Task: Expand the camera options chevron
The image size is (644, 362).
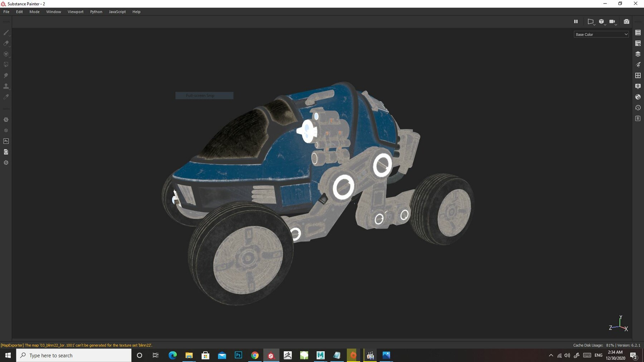Action: (x=616, y=25)
